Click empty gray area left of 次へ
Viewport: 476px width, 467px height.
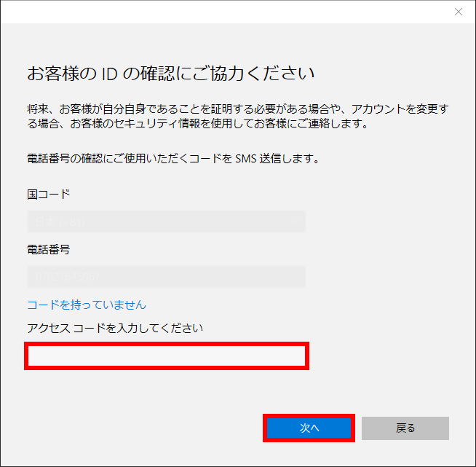tap(146, 428)
